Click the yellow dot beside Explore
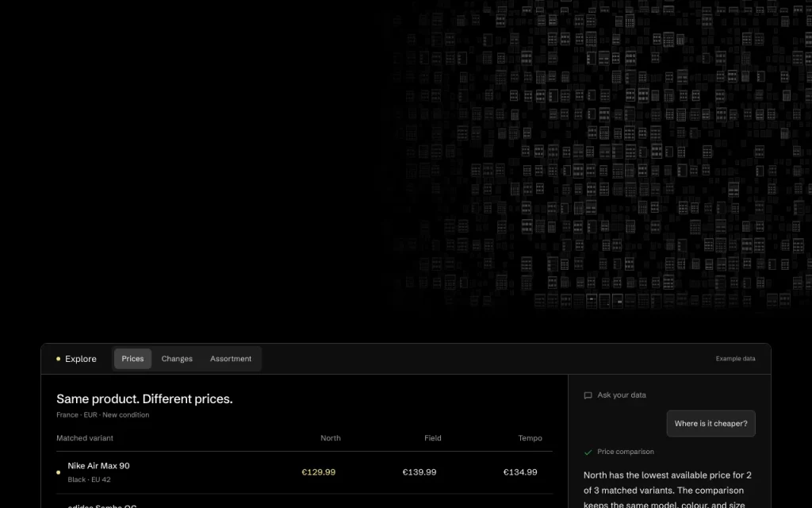The height and width of the screenshot is (508, 812). 58,359
